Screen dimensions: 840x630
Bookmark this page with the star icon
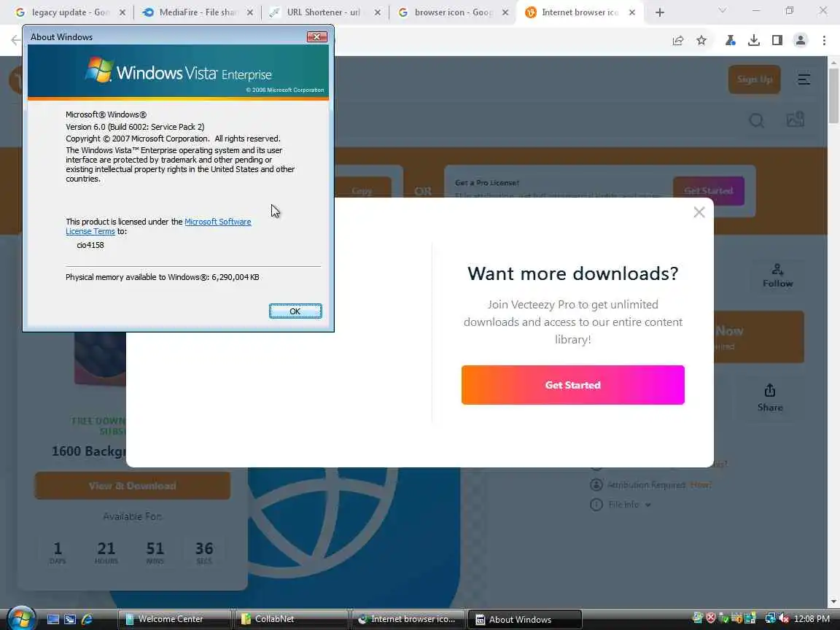[x=701, y=40]
